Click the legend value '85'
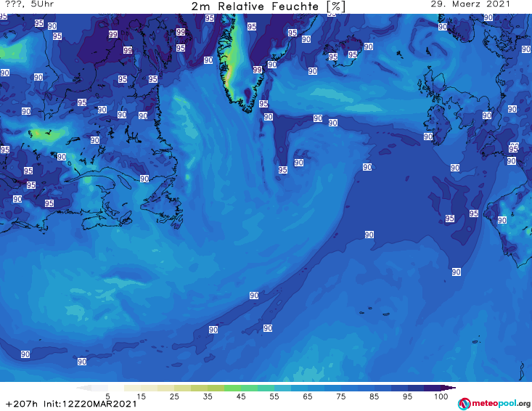The width and height of the screenshot is (532, 411). [x=374, y=396]
